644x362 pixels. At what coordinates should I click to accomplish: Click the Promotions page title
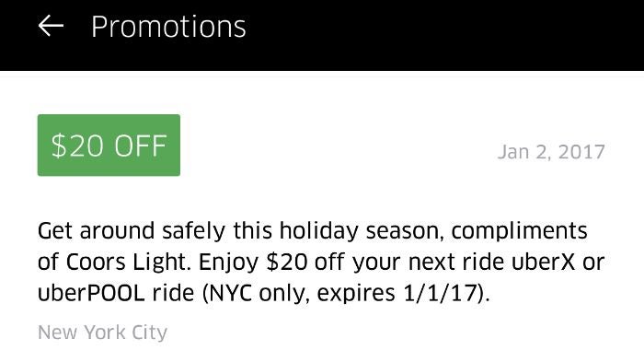168,27
